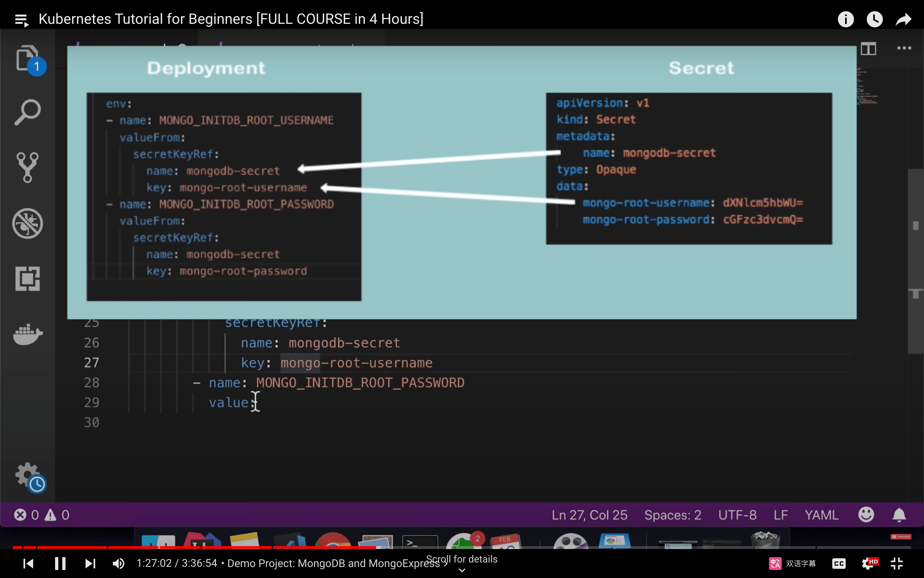Open notifications bell in status bar
Image resolution: width=924 pixels, height=578 pixels.
click(899, 515)
